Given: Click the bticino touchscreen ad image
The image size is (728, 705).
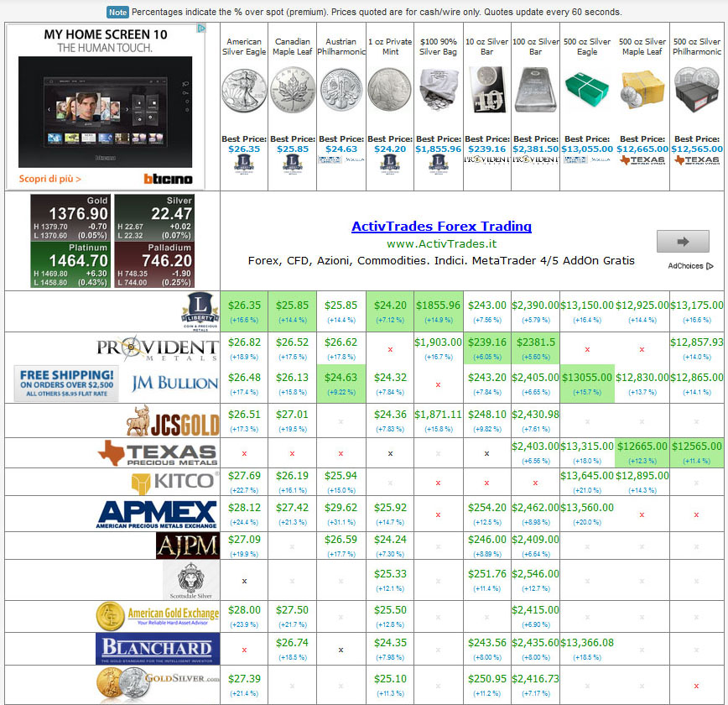Looking at the screenshot, I should 106,112.
